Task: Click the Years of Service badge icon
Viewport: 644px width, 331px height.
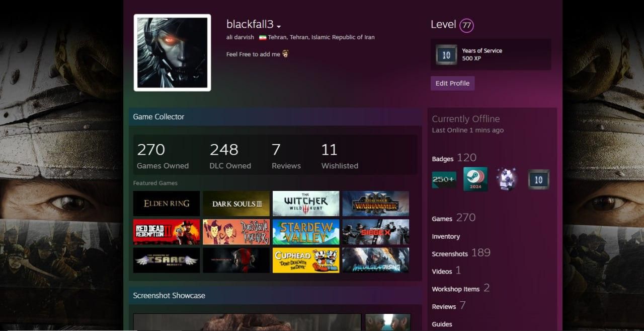Action: pos(446,55)
